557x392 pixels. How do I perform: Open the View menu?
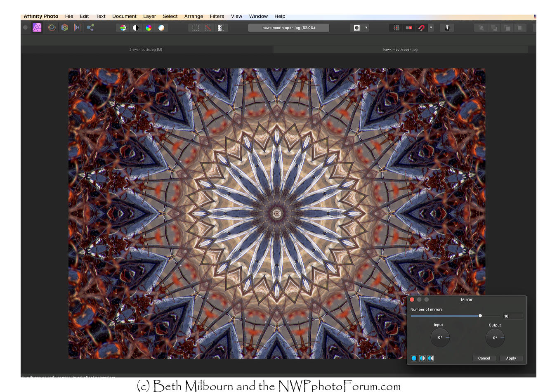pyautogui.click(x=236, y=17)
